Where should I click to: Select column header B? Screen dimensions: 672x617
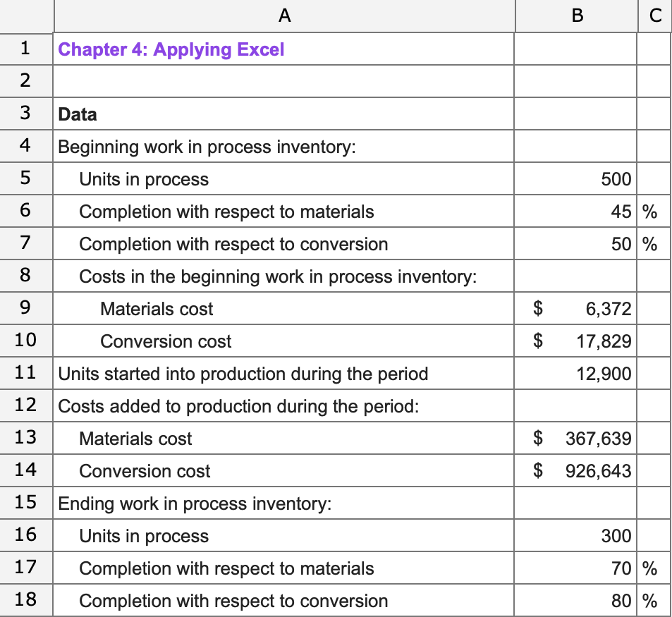576,16
